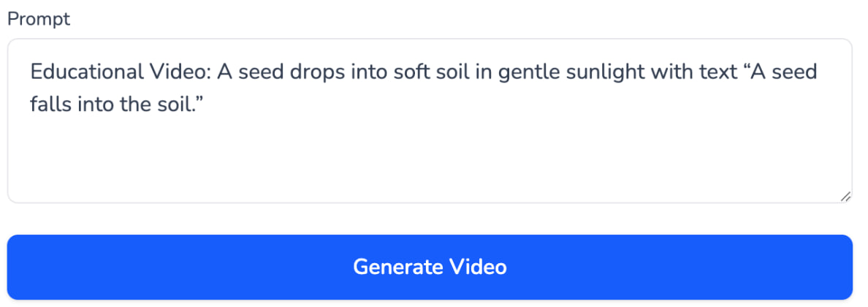Click the Prompt field label
The width and height of the screenshot is (868, 307).
pos(39,19)
